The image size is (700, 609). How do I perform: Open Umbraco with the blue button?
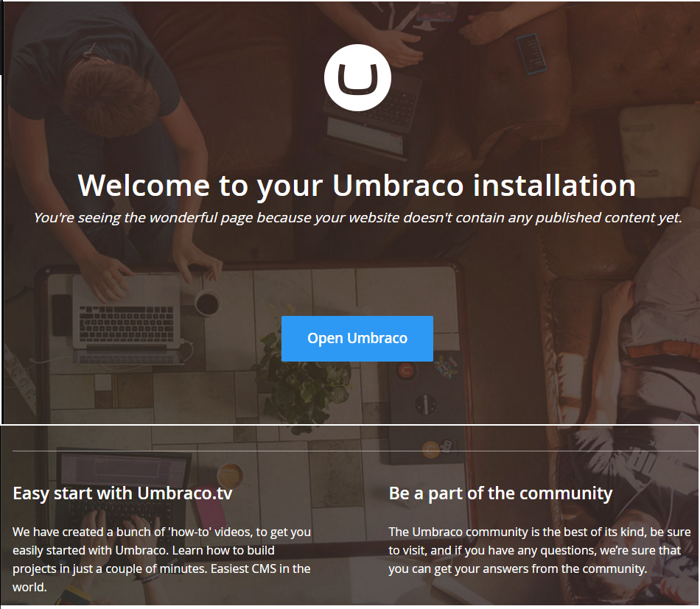point(357,339)
